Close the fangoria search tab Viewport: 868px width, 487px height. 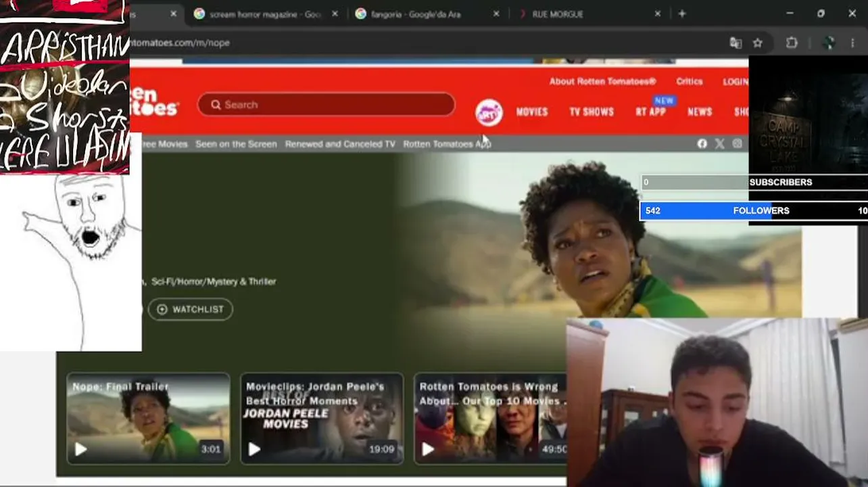pyautogui.click(x=496, y=14)
